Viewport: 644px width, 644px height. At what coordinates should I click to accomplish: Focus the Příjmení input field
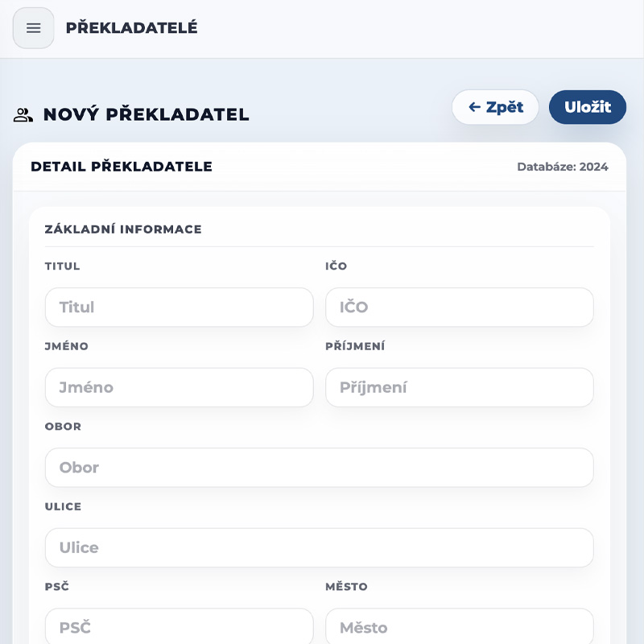click(459, 388)
